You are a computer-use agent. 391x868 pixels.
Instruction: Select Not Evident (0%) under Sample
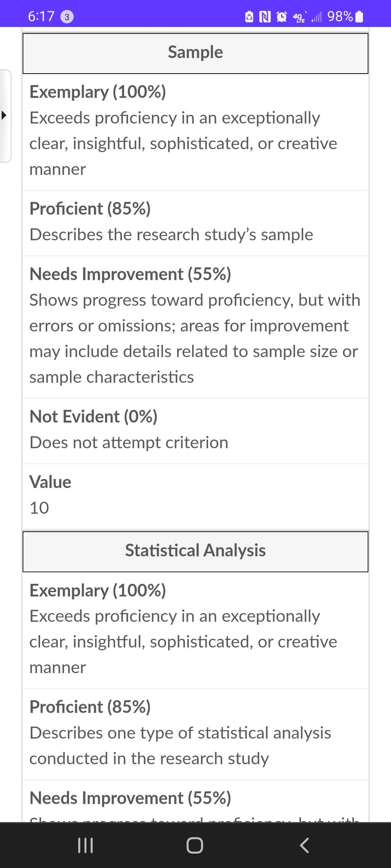[x=195, y=431]
